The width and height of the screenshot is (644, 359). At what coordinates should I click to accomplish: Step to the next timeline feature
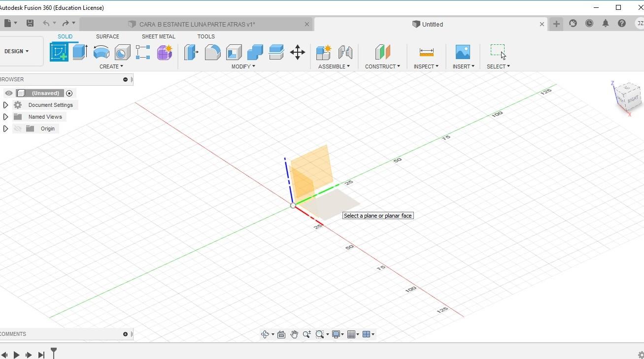[29, 355]
